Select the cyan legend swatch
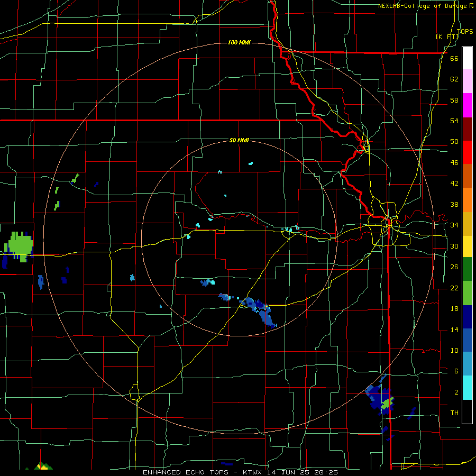This screenshot has width=476, height=476. (x=467, y=388)
